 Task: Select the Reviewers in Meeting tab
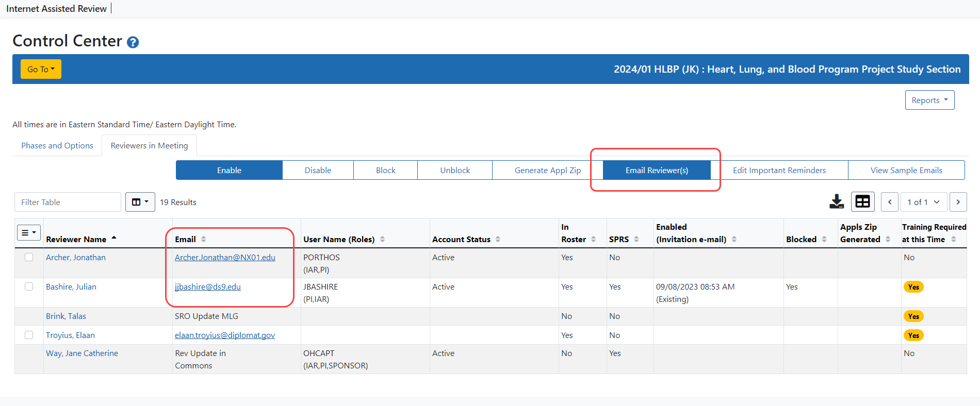149,146
